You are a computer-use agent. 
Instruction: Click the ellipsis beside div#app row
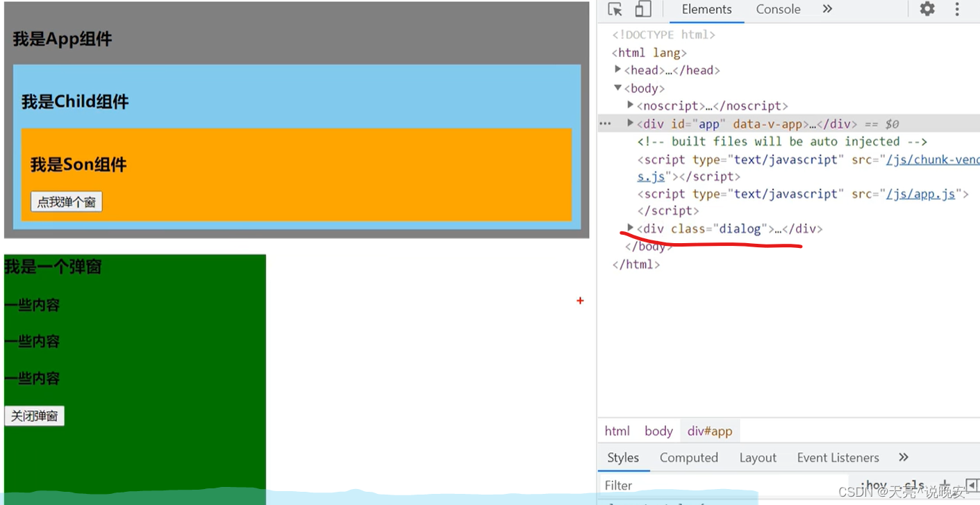pyautogui.click(x=605, y=124)
